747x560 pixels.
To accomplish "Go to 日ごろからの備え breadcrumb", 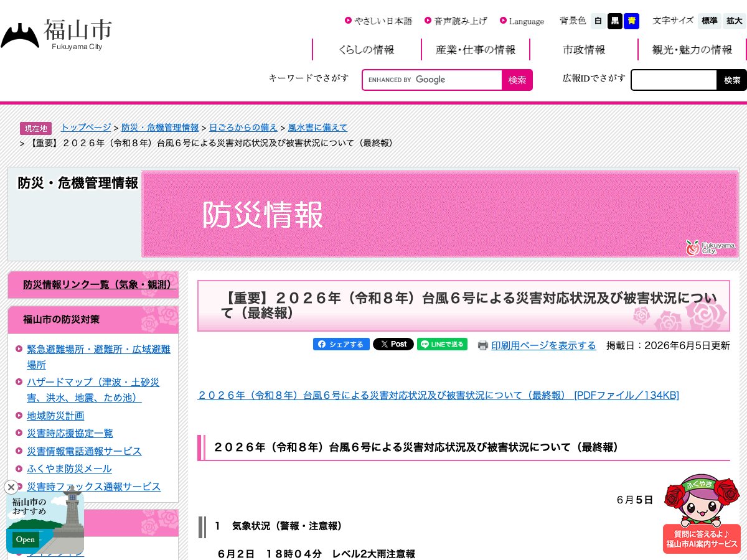I will tap(243, 128).
